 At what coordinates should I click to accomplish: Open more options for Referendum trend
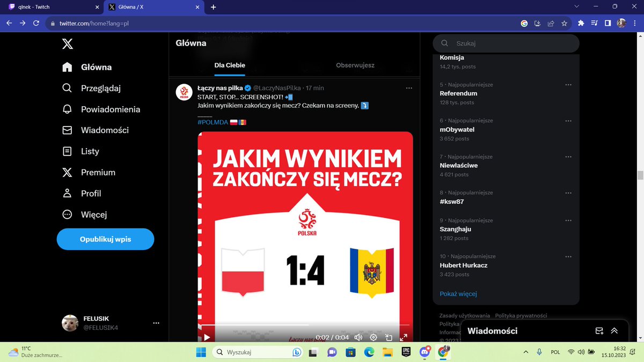(x=568, y=85)
